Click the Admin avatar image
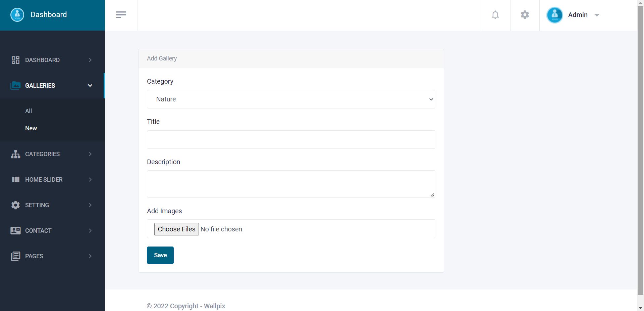Image resolution: width=644 pixels, height=311 pixels. tap(554, 15)
